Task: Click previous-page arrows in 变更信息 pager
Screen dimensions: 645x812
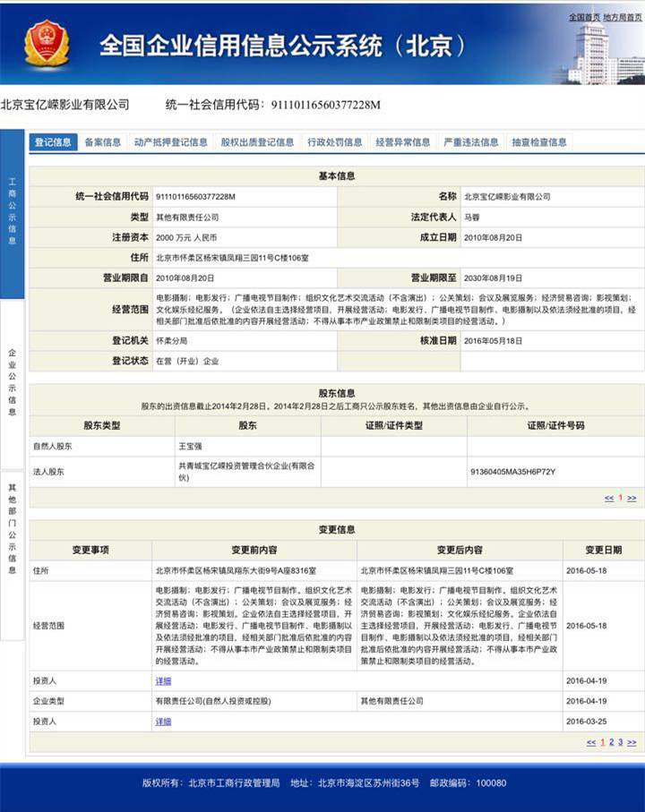Action: [591, 742]
